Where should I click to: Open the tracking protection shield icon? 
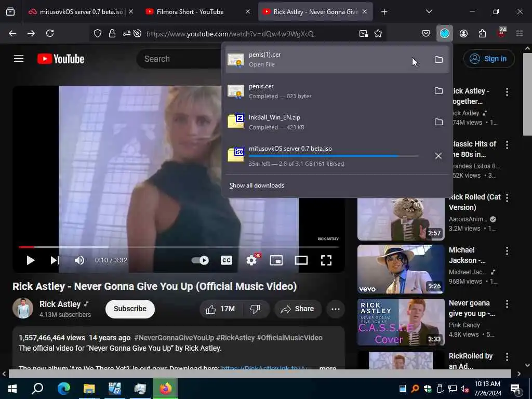click(x=98, y=34)
